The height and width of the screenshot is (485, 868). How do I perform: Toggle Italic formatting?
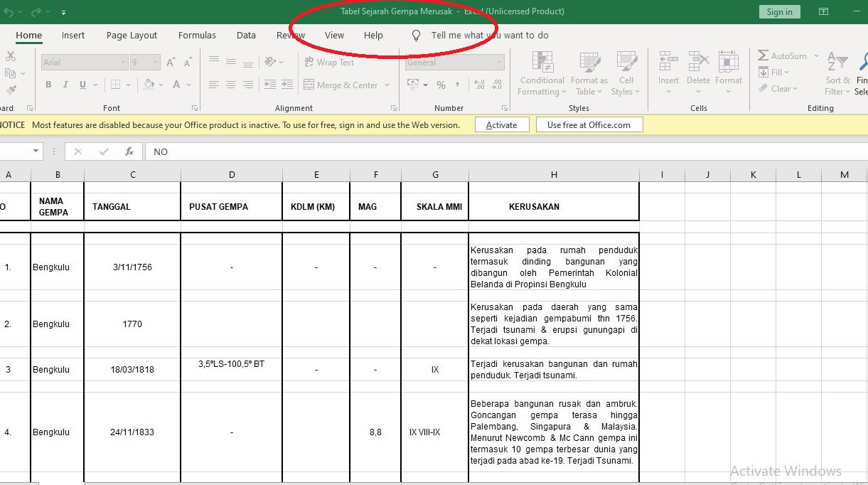pos(65,85)
